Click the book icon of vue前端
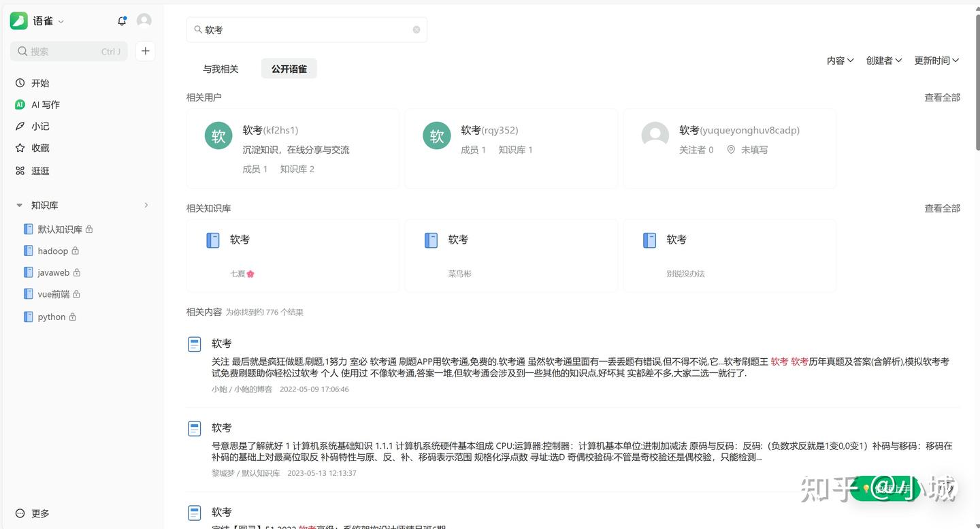The width and height of the screenshot is (980, 529). [x=29, y=294]
